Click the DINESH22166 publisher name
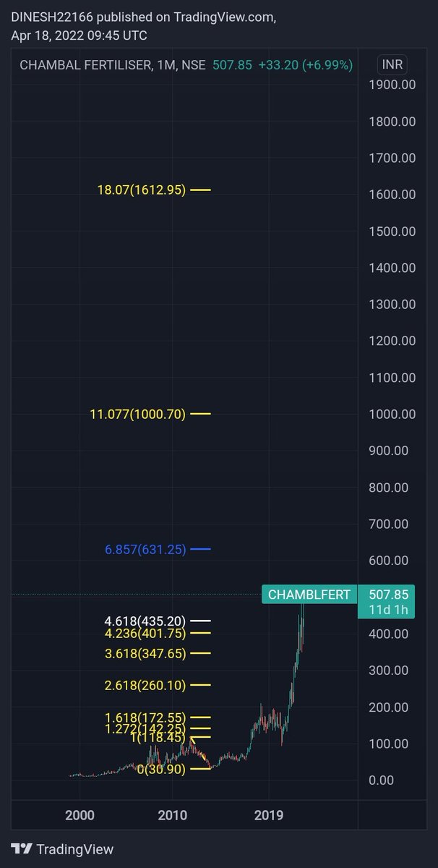Screen dimensions: 438x868 point(52,17)
